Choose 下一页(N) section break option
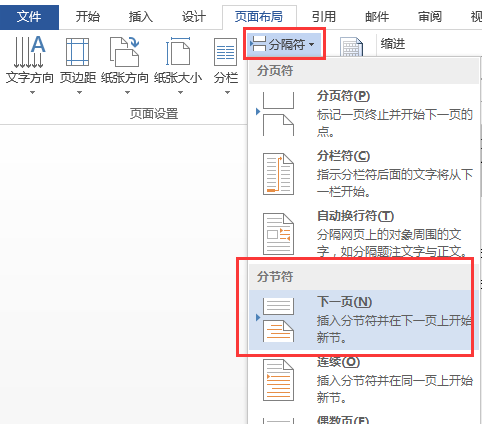482x424 pixels. (364, 320)
